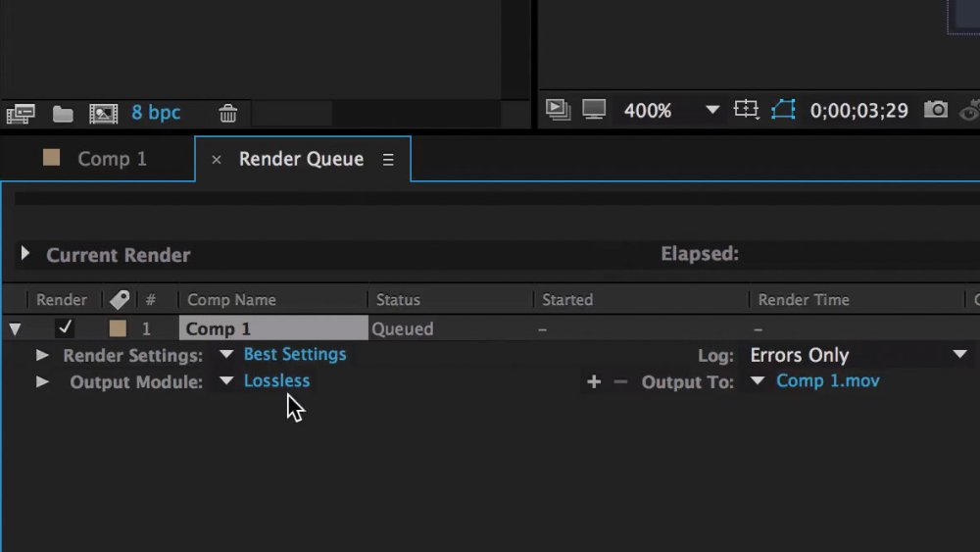Click the Interpret Footage icon in Project panel
The height and width of the screenshot is (552, 980).
click(21, 113)
